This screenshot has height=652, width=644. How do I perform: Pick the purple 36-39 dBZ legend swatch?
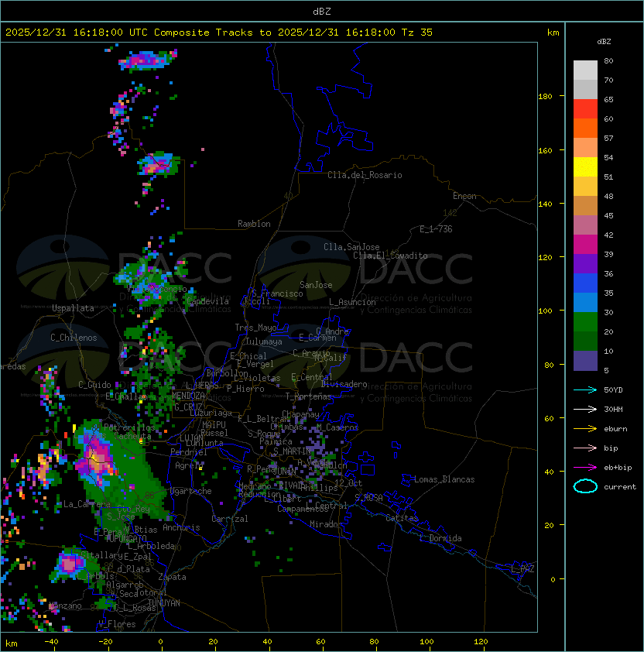(x=585, y=263)
